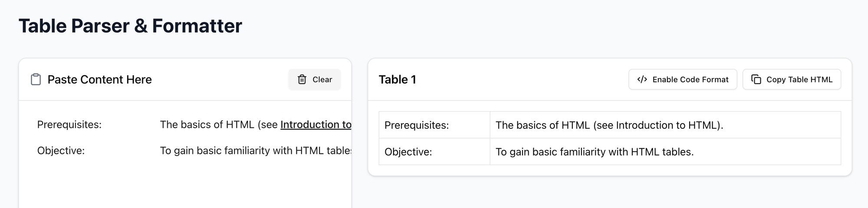The width and height of the screenshot is (868, 208).
Task: Click the "Objective:" cell in Table 1
Action: coord(408,152)
